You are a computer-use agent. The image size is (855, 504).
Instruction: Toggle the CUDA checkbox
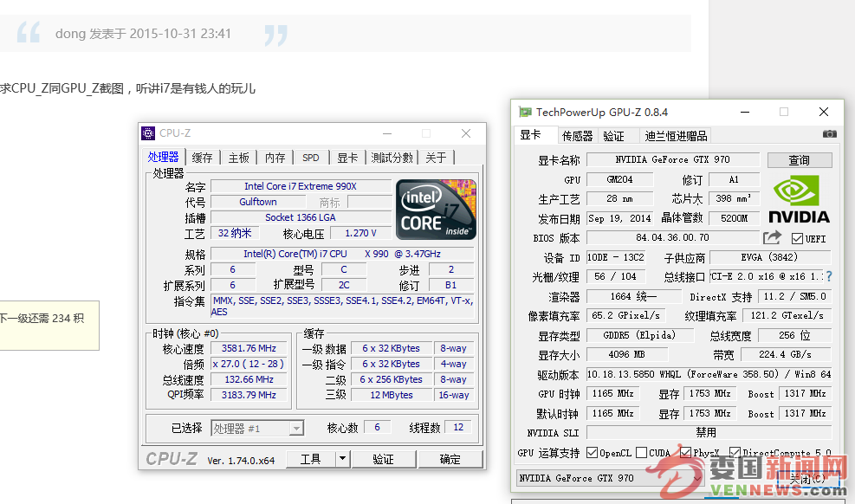pyautogui.click(x=642, y=453)
